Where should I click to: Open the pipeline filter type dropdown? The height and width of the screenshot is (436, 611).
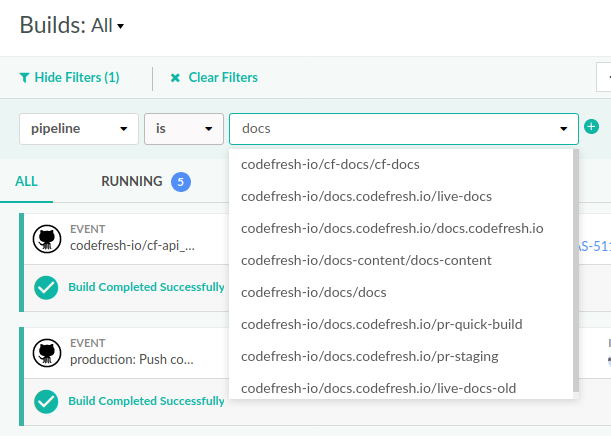point(79,128)
